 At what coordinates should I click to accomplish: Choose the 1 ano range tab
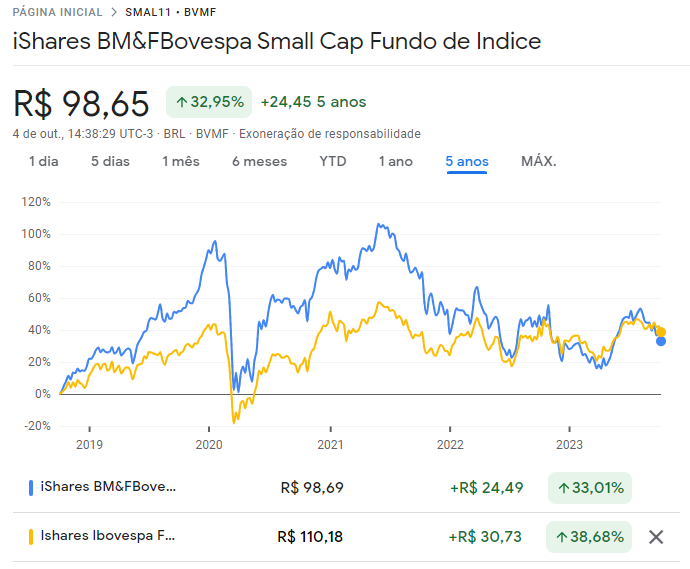point(396,162)
